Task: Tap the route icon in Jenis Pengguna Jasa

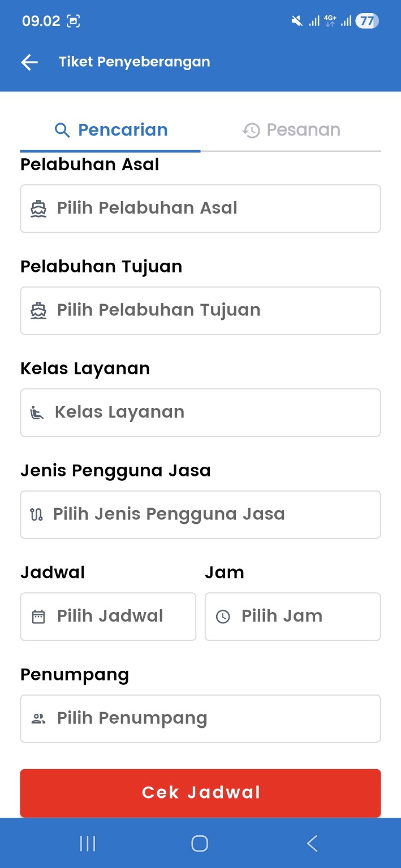Action: [x=36, y=514]
